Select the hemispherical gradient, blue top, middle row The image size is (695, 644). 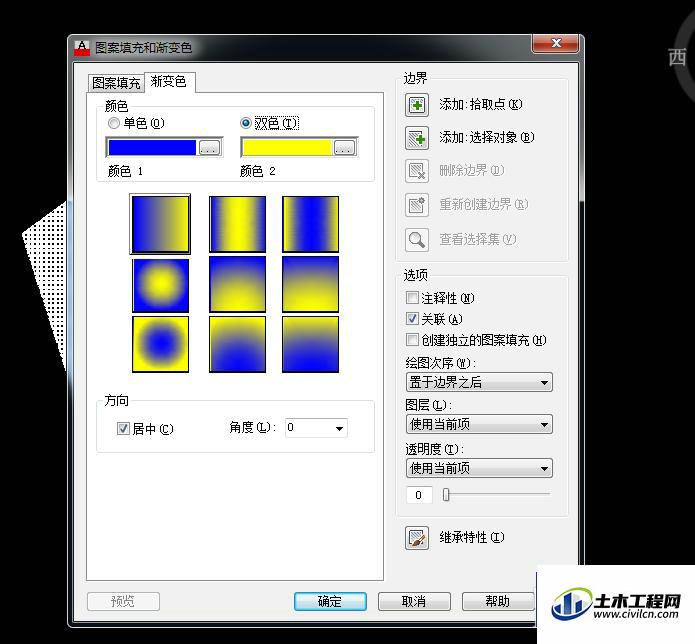(x=238, y=284)
